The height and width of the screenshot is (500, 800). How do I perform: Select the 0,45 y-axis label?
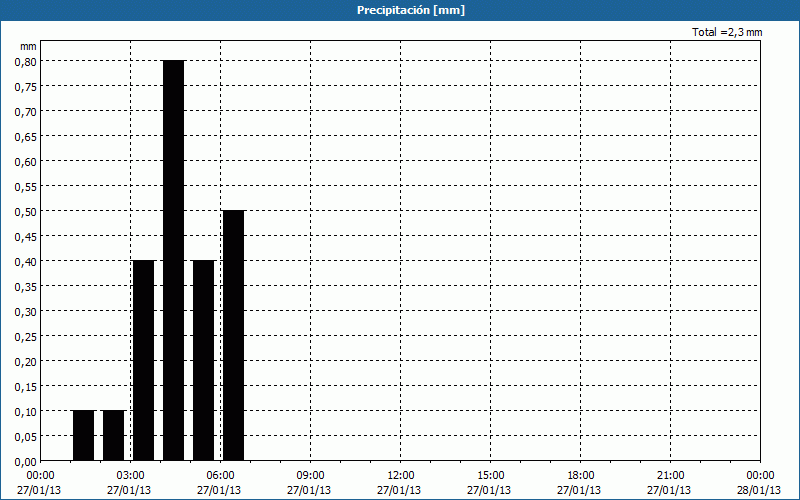coord(26,237)
